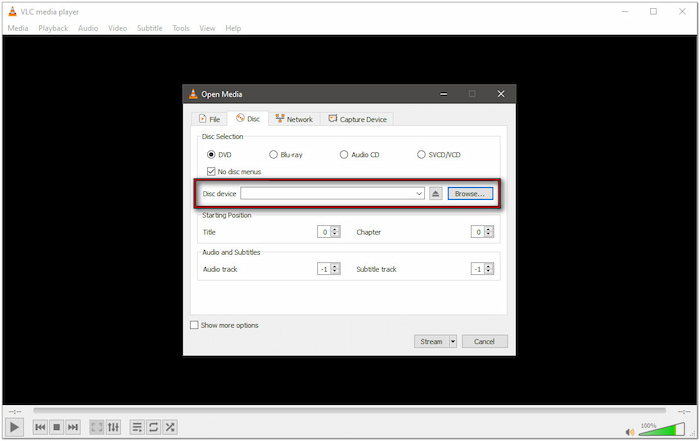The image size is (700, 441).
Task: Eject disc using eject icon
Action: tap(436, 193)
